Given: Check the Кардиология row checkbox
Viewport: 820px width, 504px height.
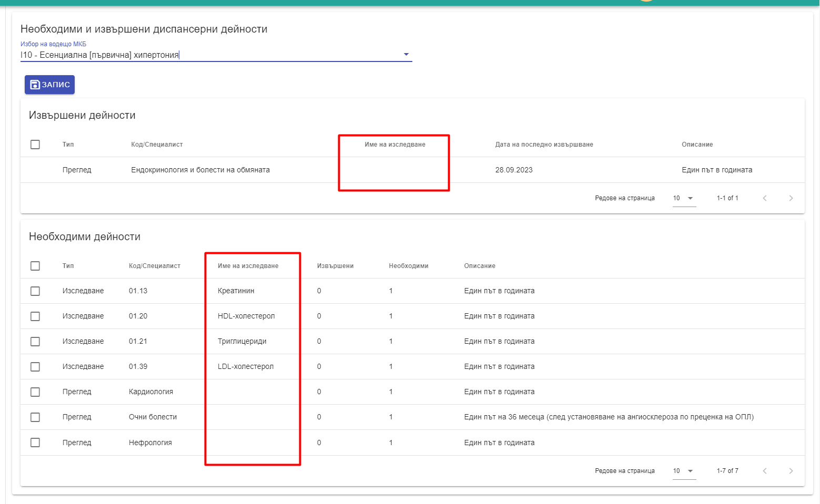Looking at the screenshot, I should 35,392.
